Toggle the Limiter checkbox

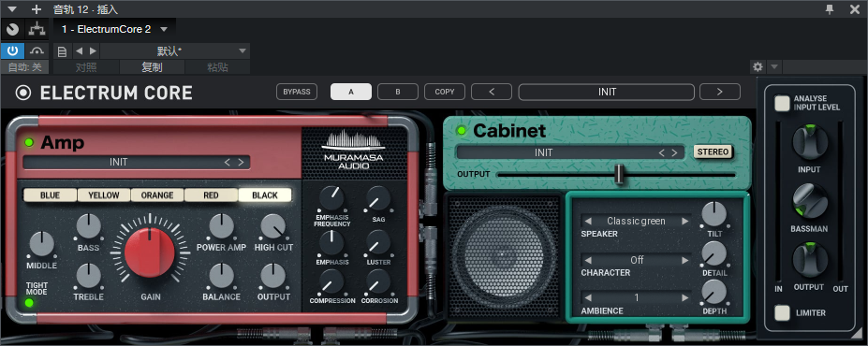click(x=782, y=313)
